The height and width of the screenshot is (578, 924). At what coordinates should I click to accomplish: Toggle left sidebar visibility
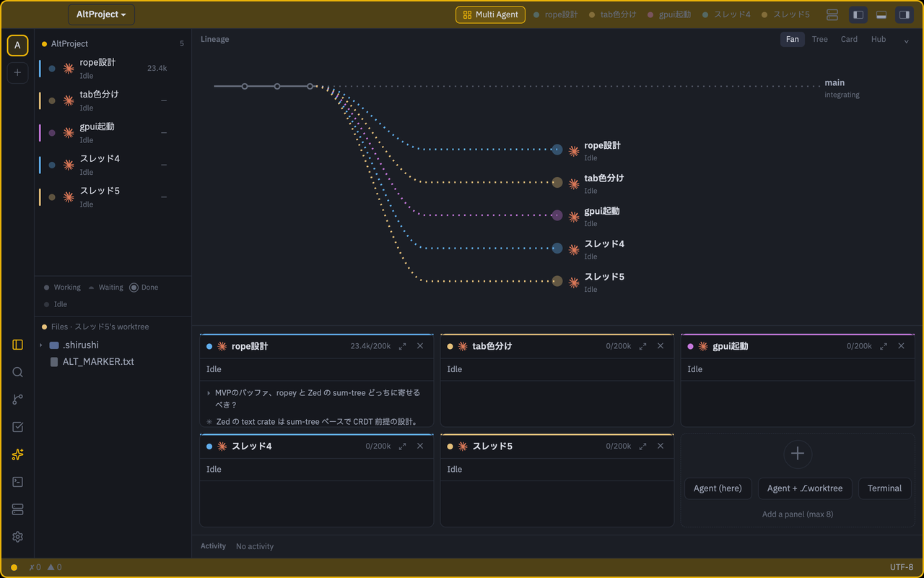click(x=858, y=14)
